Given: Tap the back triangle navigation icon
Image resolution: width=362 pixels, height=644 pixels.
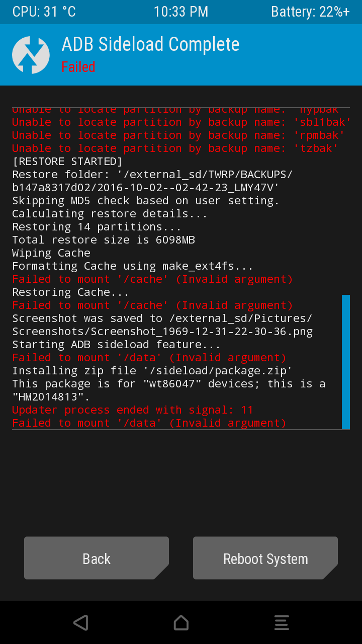Looking at the screenshot, I should tap(80, 622).
